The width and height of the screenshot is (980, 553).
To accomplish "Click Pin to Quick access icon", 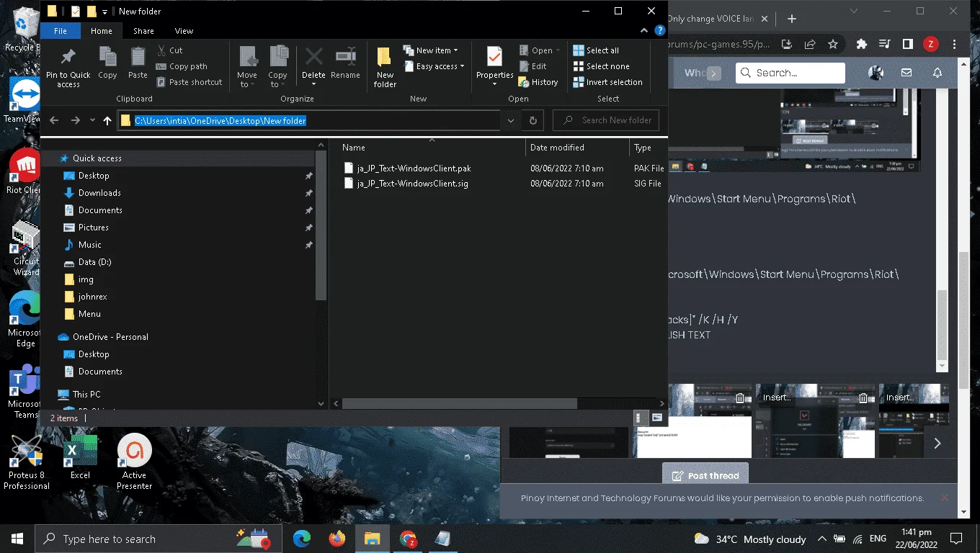I will (x=68, y=68).
